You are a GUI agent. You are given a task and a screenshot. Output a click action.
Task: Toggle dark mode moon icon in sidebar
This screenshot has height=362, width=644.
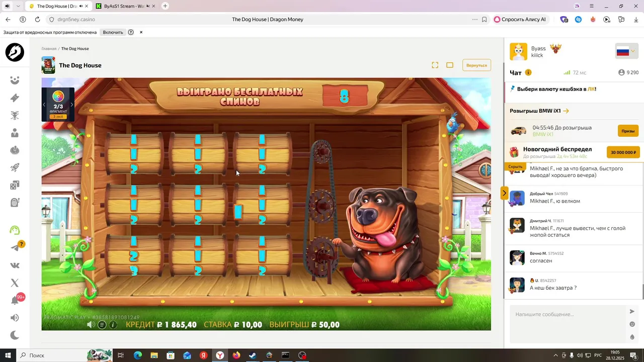(15, 335)
